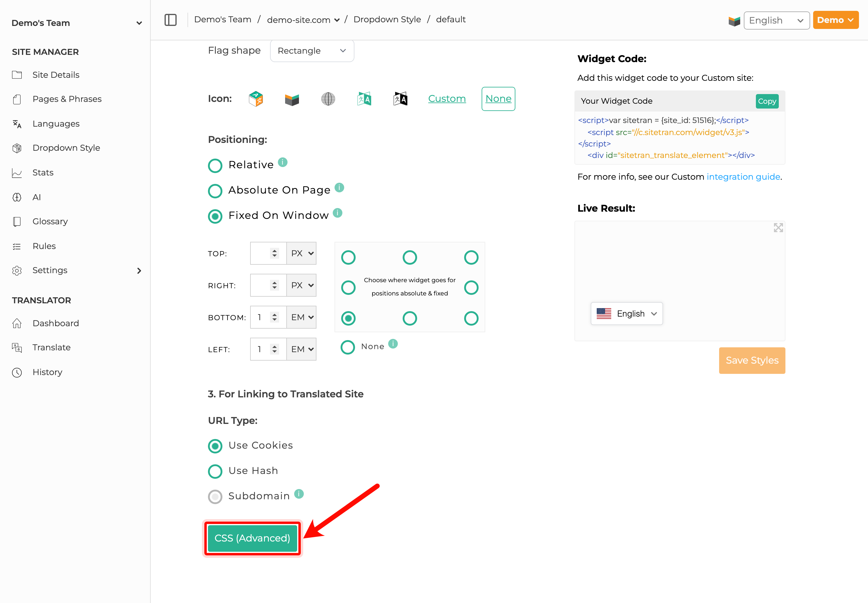Choose Use Hash URL type
868x603 pixels.
coord(215,471)
